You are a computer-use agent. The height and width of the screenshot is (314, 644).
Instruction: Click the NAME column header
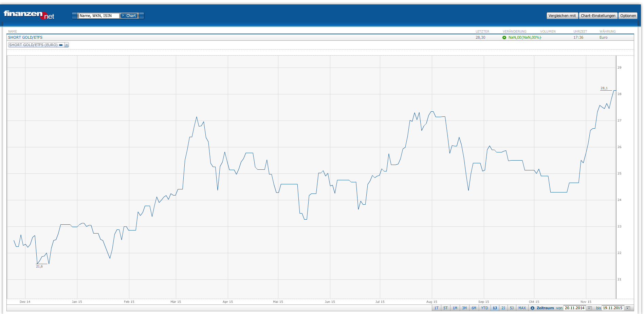click(13, 32)
